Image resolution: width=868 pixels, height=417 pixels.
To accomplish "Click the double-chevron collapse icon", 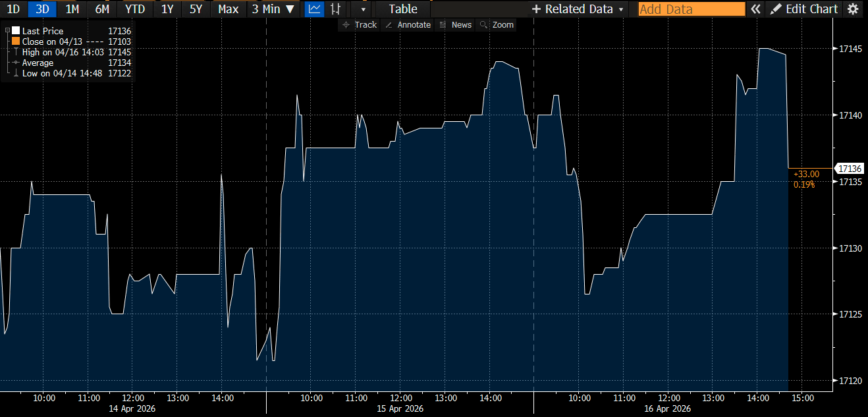I will [x=756, y=9].
